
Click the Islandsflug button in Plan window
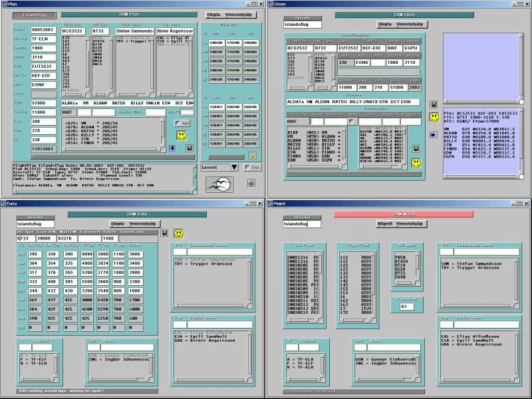click(35, 14)
